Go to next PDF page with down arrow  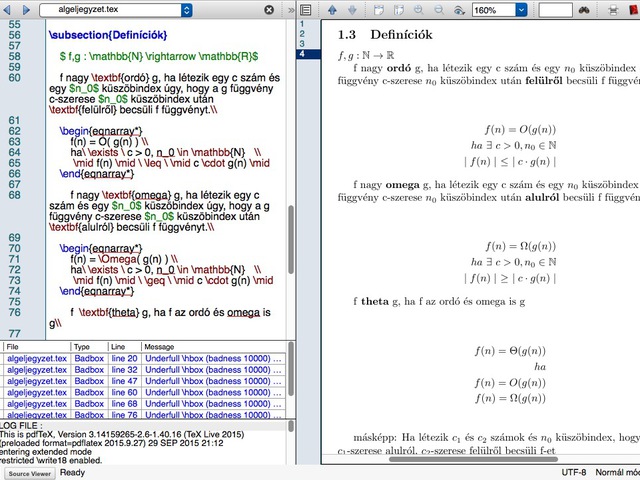pos(352,10)
